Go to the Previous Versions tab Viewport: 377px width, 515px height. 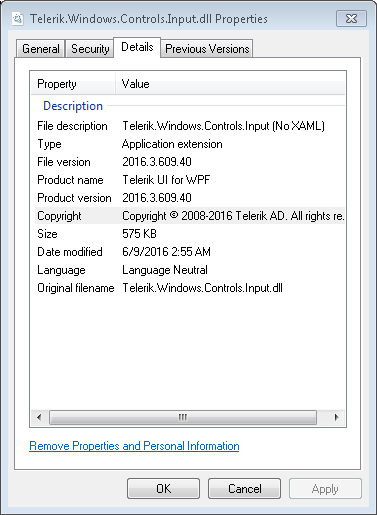(x=207, y=49)
